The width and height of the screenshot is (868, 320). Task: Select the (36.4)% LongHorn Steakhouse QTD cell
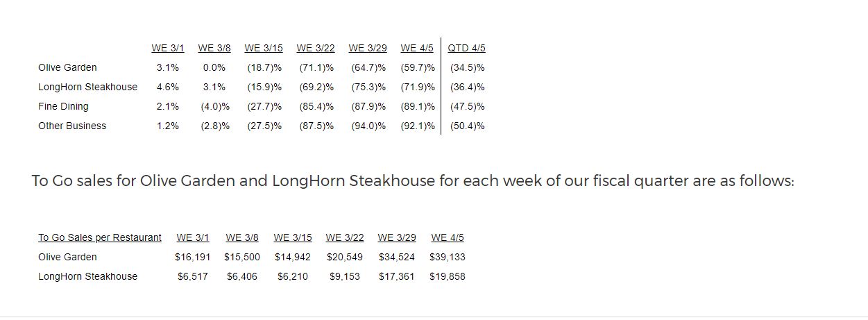click(x=467, y=87)
